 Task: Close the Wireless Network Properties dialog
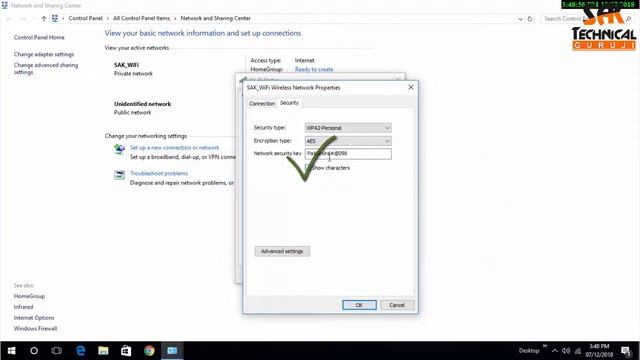pos(411,87)
